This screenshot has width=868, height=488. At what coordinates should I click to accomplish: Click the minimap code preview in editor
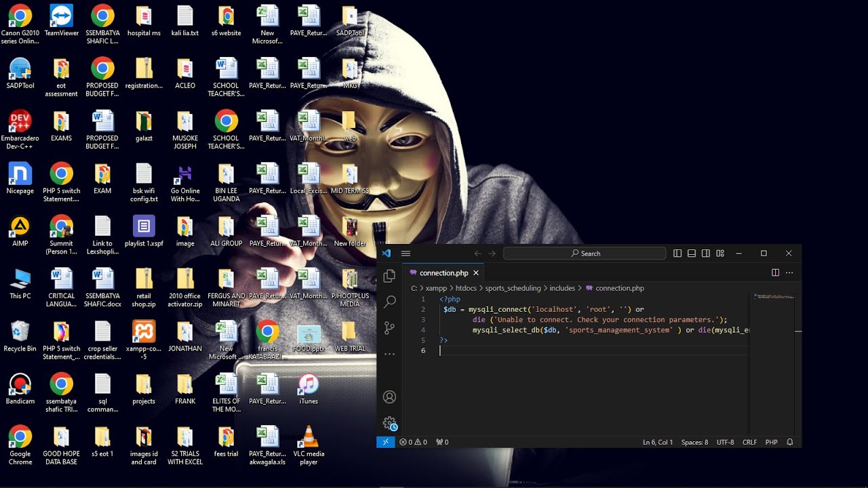[x=773, y=297]
